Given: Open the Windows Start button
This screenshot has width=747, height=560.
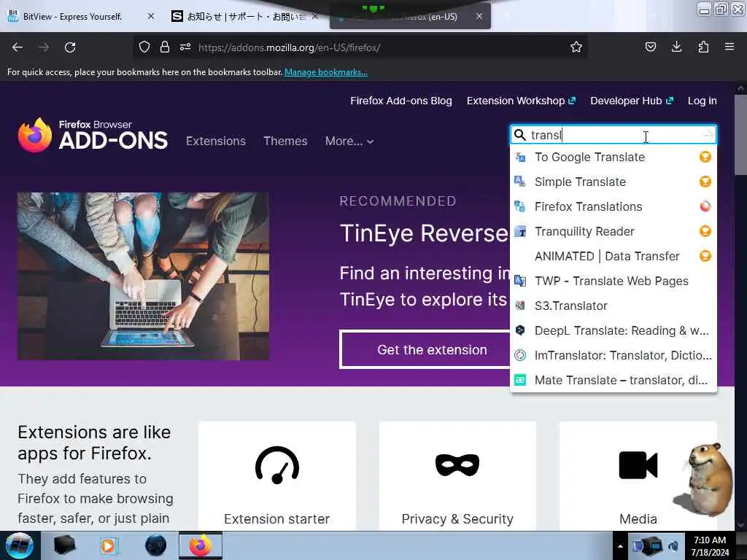Looking at the screenshot, I should click(19, 545).
